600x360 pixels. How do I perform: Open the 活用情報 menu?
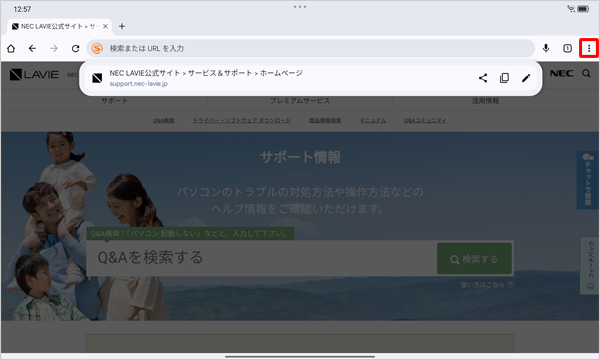[485, 101]
